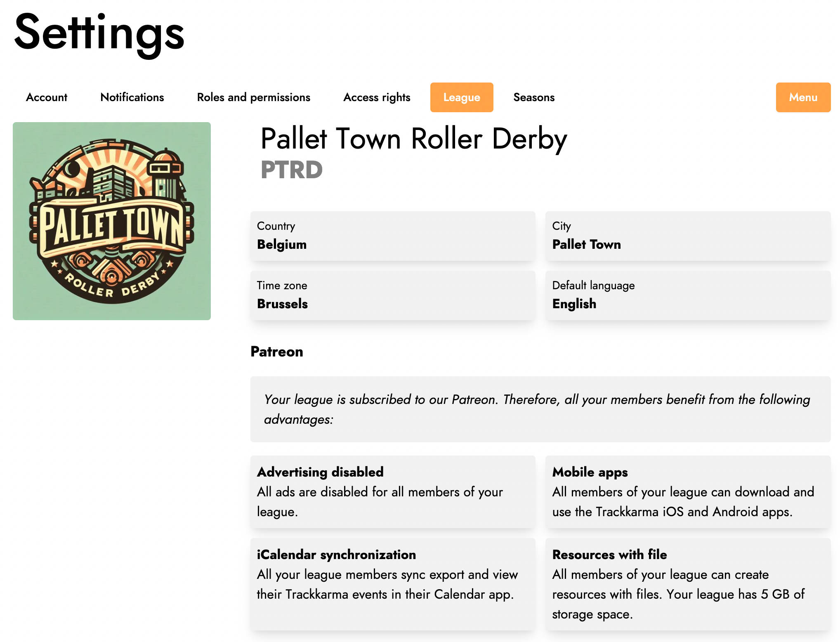Open Roles and permissions tab
This screenshot has height=642, width=840.
pyautogui.click(x=253, y=97)
